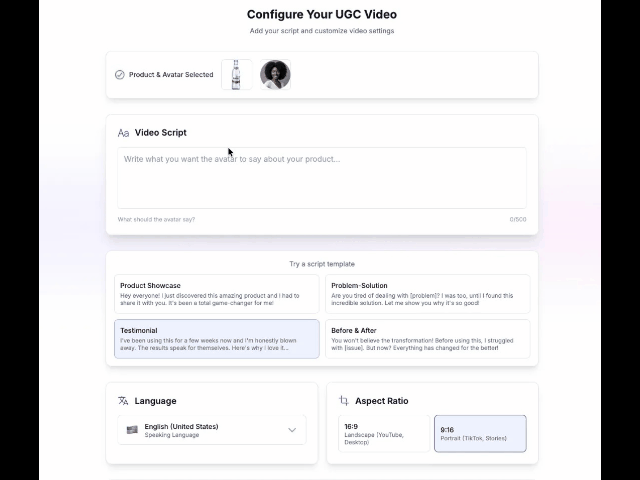
Task: Select the Product Showcase script template
Action: pos(217,294)
